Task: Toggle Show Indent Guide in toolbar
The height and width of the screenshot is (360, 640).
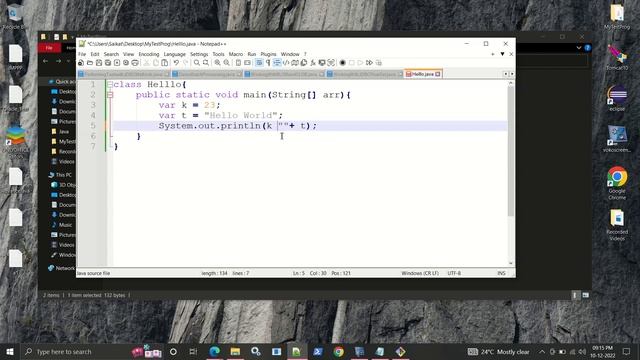Action: 277,63
